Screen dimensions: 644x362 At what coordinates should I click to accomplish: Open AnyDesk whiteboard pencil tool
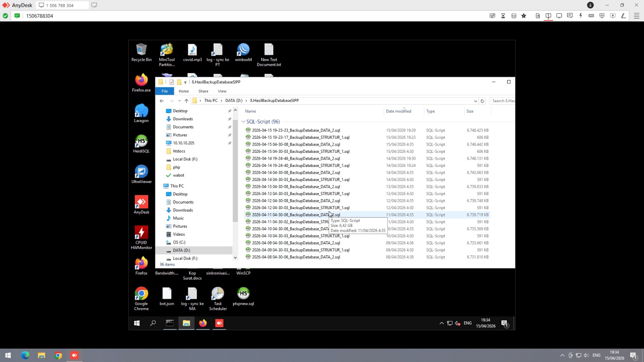point(623,16)
